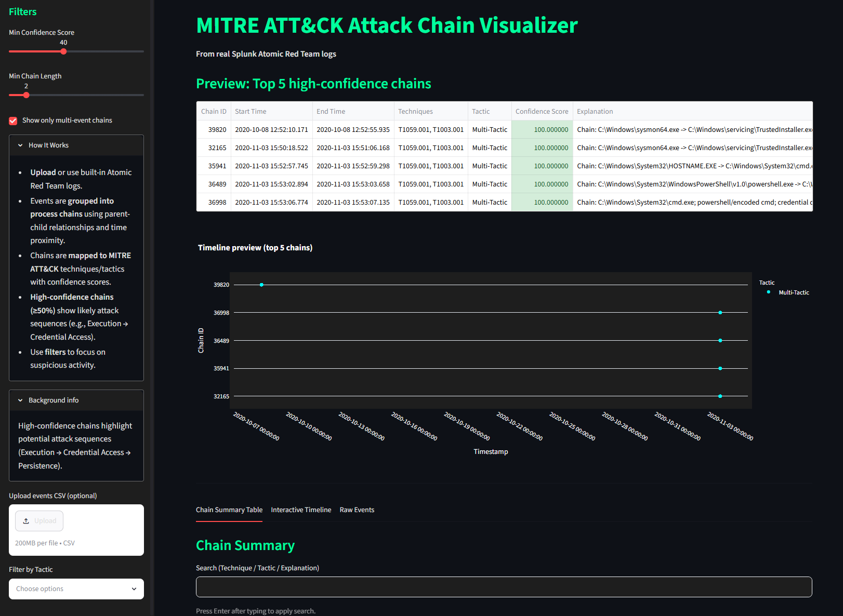Click start time 2020-10-08 12:52:10.171
Image resolution: width=843 pixels, height=616 pixels.
(x=271, y=130)
